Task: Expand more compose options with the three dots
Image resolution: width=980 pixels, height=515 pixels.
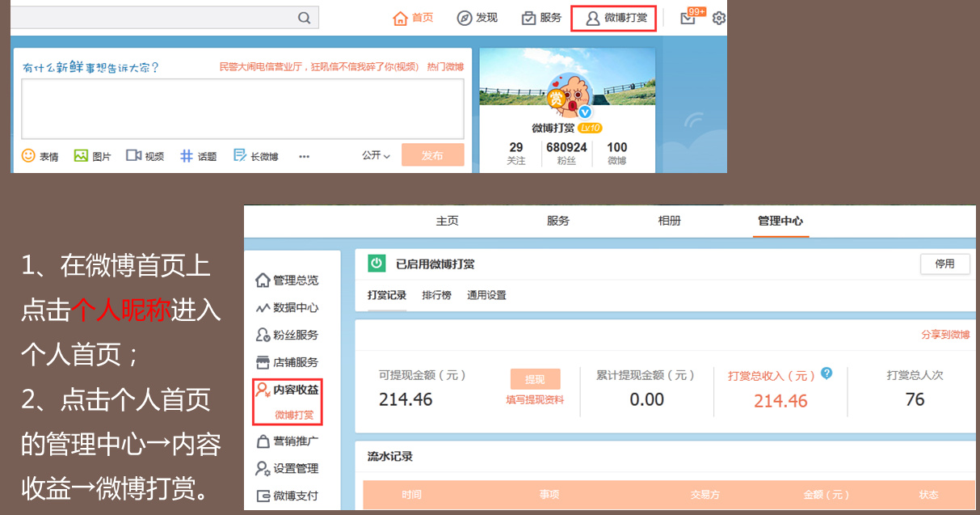Action: pyautogui.click(x=304, y=156)
